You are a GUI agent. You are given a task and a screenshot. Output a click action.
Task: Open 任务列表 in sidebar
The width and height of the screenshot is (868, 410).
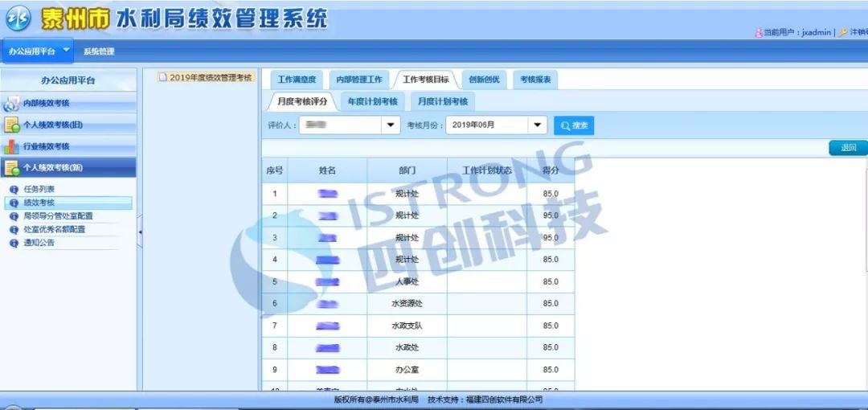39,190
